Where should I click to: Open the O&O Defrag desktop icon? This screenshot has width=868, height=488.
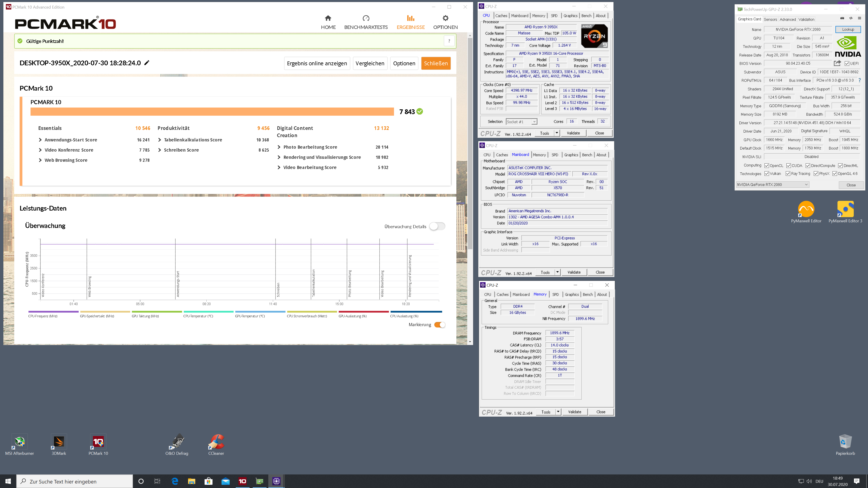coord(177,445)
